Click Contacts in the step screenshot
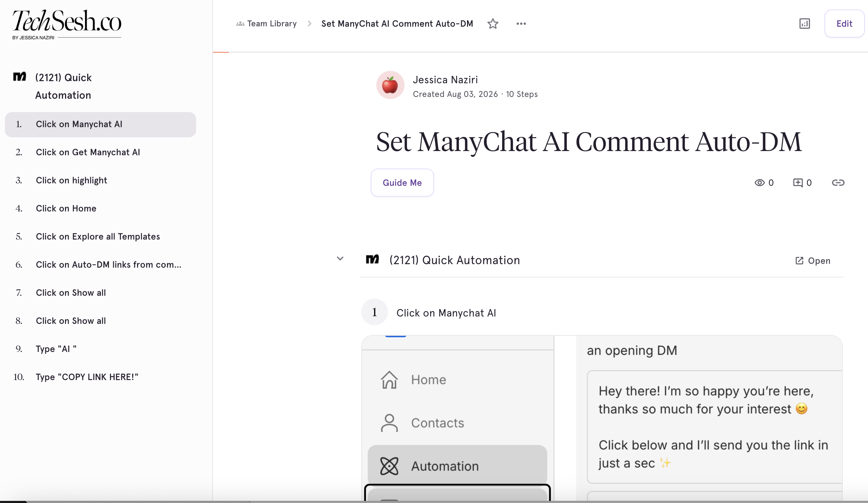 pos(438,423)
